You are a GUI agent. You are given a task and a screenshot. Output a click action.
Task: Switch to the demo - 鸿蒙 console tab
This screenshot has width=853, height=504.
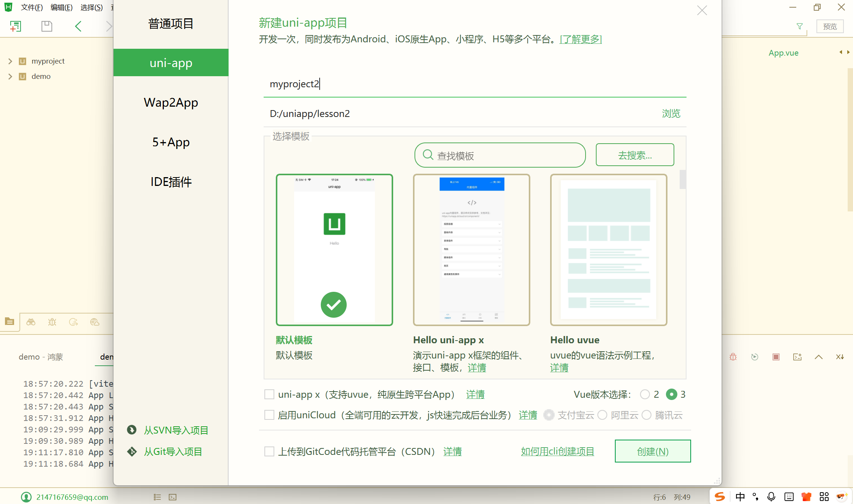tap(41, 357)
